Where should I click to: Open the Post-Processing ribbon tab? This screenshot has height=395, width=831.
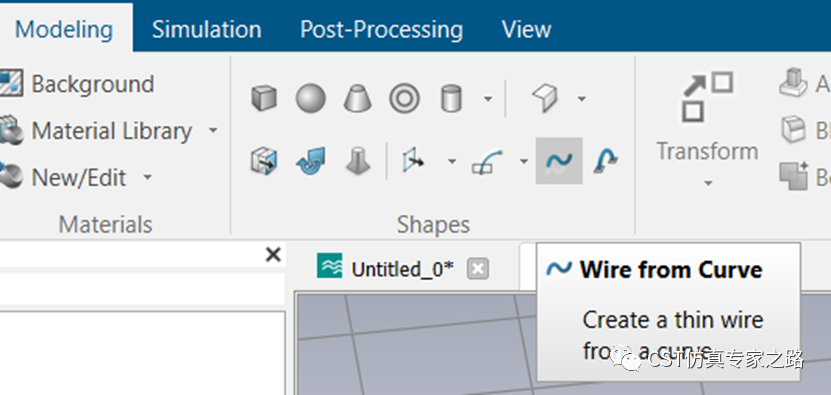click(x=381, y=29)
